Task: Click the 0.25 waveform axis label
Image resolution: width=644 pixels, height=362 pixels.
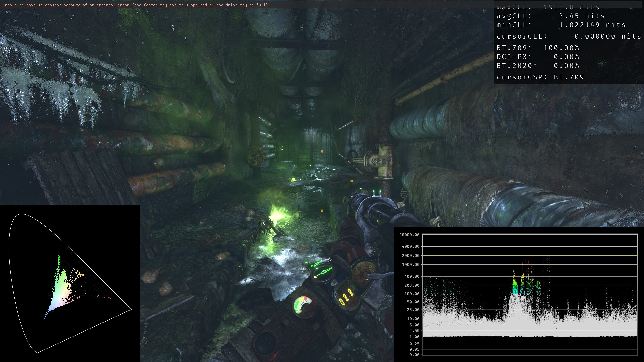Action: (414, 344)
